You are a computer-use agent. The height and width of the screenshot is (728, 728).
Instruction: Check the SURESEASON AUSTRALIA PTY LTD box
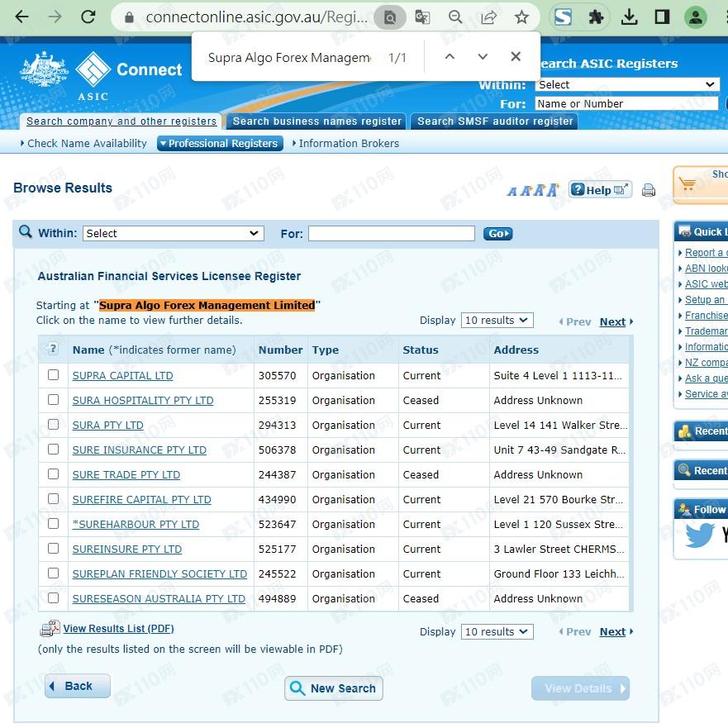(x=54, y=598)
